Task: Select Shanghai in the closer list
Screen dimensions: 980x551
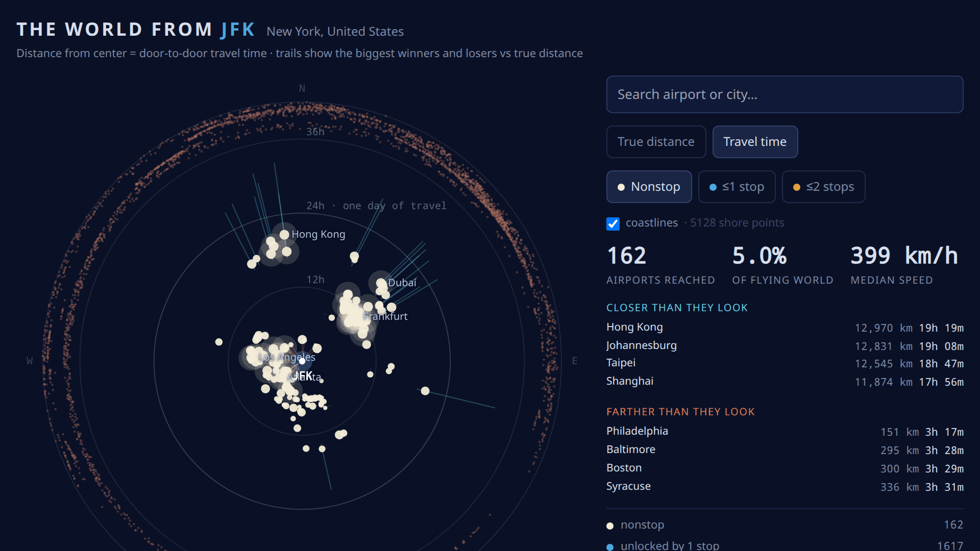Action: [x=785, y=382]
